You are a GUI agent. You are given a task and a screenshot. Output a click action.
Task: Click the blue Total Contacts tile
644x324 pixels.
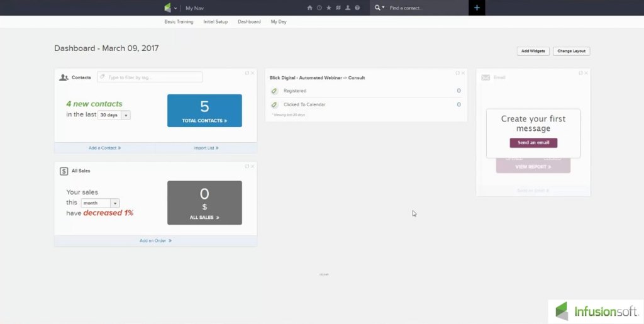coord(204,111)
